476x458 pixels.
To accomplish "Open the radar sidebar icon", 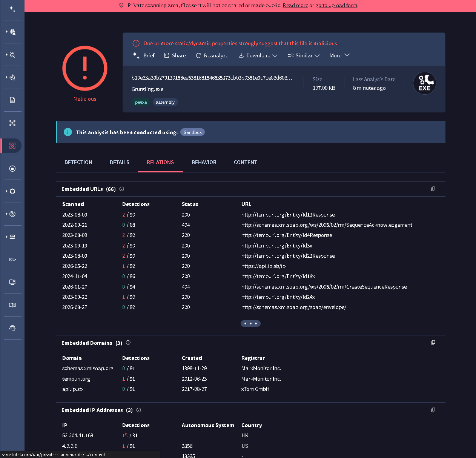I will [x=12, y=214].
